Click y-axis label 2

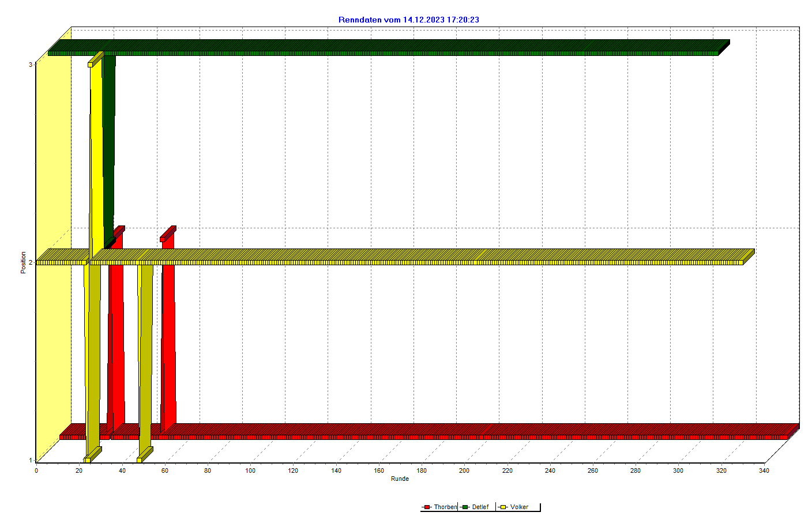point(31,262)
